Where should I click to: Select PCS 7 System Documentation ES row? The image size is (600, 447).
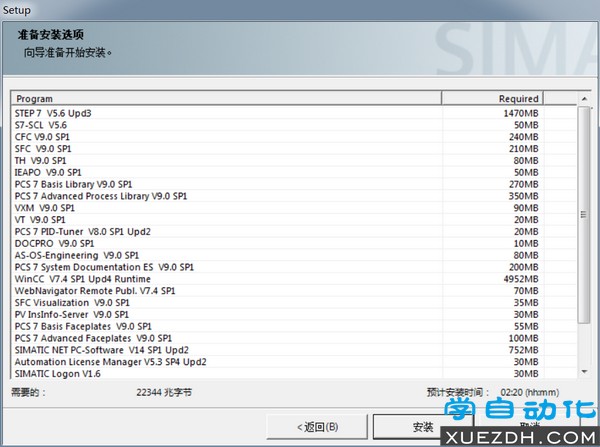(x=293, y=267)
